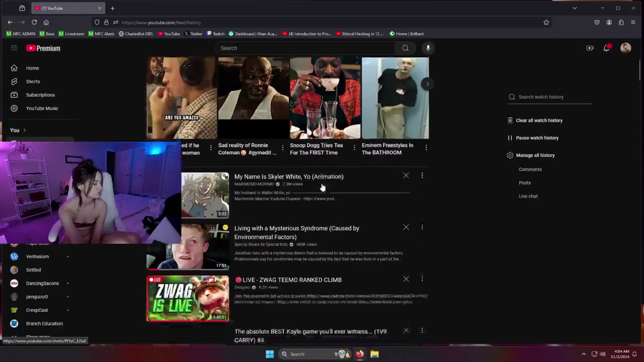644x362 pixels.
Task: Open the Create video icon
Action: pyautogui.click(x=590, y=48)
